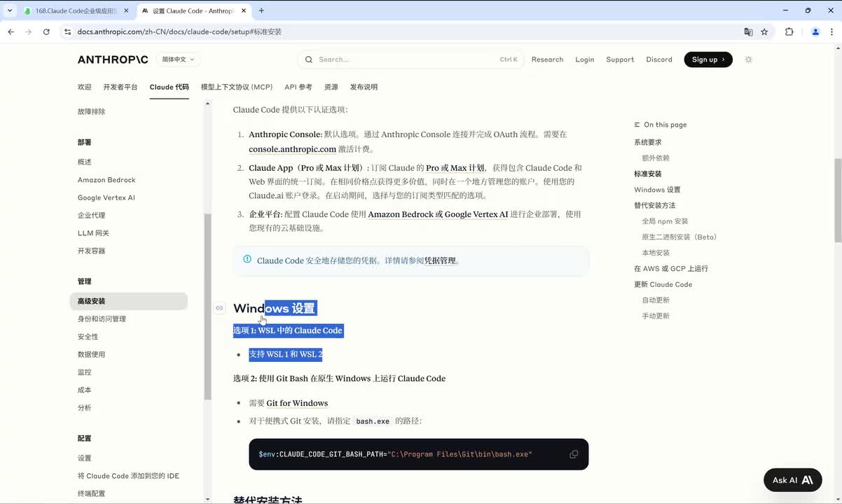Open the browser extensions puzzle icon
Screen dimensions: 842x504
tap(789, 31)
